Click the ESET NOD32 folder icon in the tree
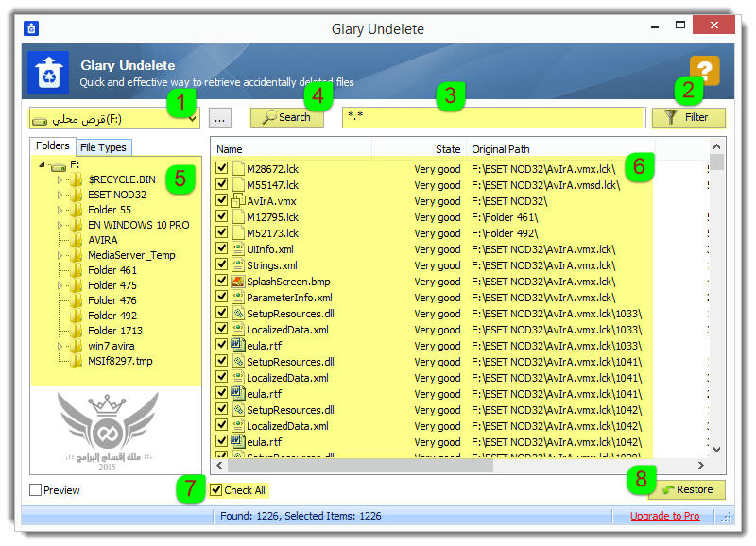 (x=76, y=196)
